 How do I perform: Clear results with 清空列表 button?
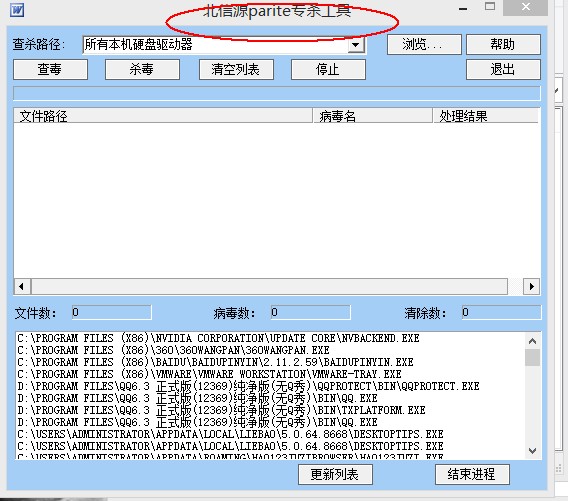pyautogui.click(x=236, y=69)
